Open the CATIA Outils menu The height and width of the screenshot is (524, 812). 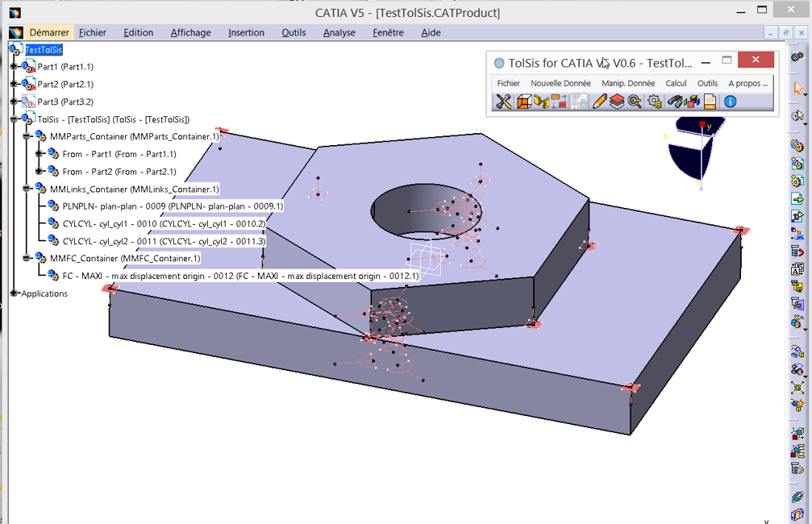294,32
